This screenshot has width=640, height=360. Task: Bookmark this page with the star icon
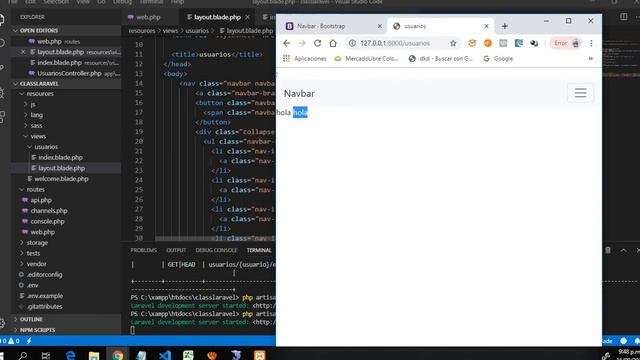point(453,43)
